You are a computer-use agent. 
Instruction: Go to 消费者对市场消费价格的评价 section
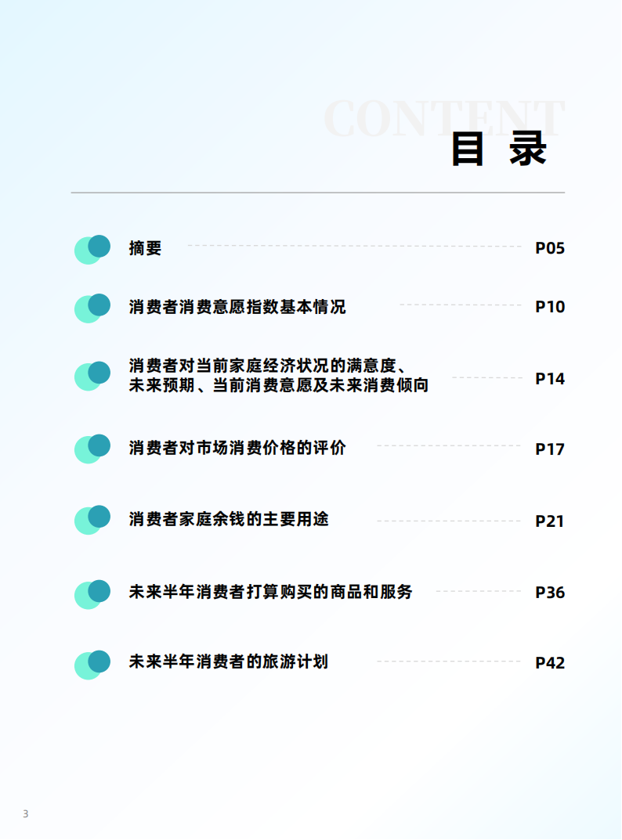(x=237, y=448)
